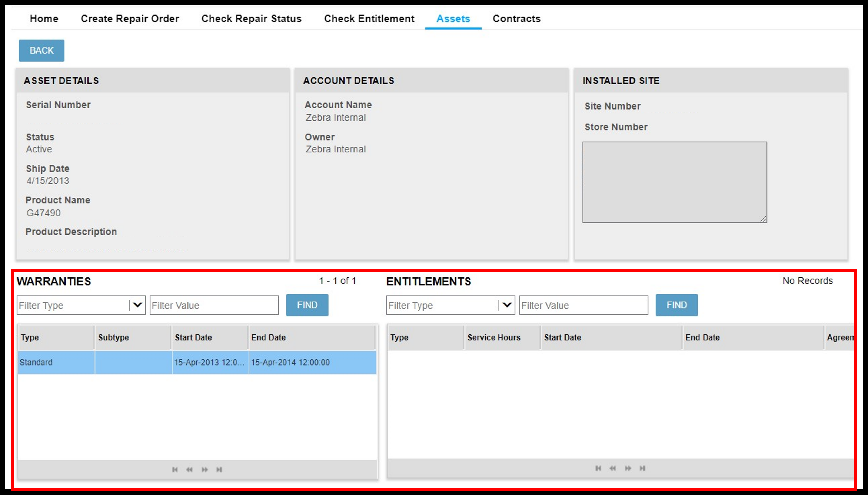Click the FIND button in Warranties section

[308, 304]
